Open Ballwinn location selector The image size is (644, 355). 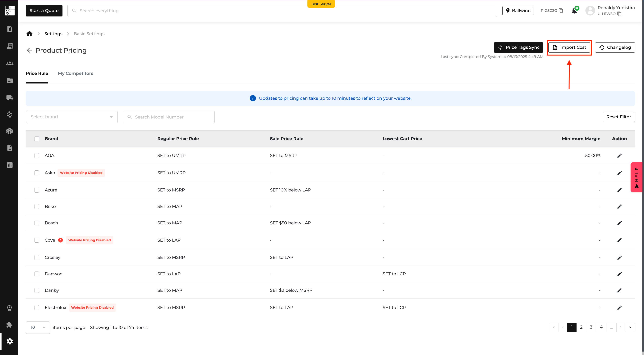[518, 11]
